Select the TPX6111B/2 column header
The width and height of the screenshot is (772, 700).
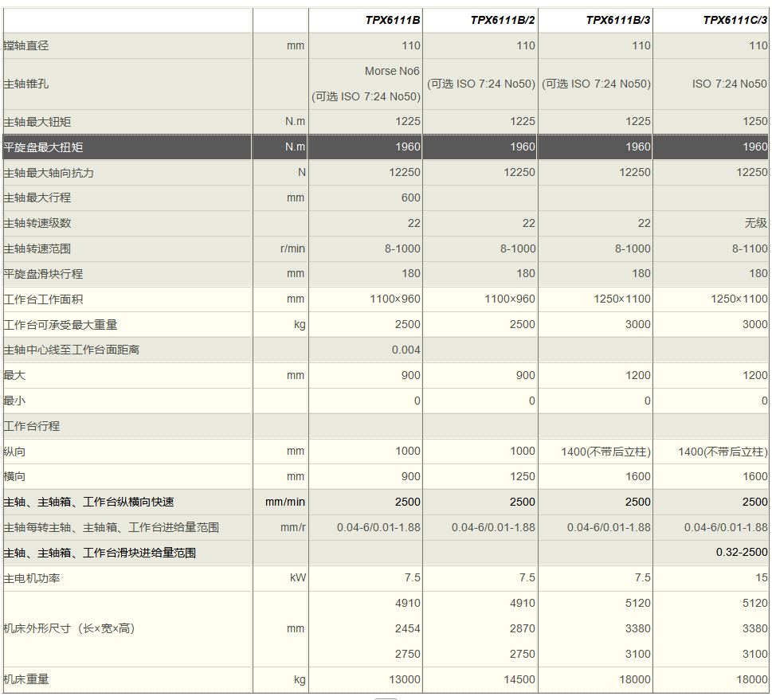tap(502, 21)
